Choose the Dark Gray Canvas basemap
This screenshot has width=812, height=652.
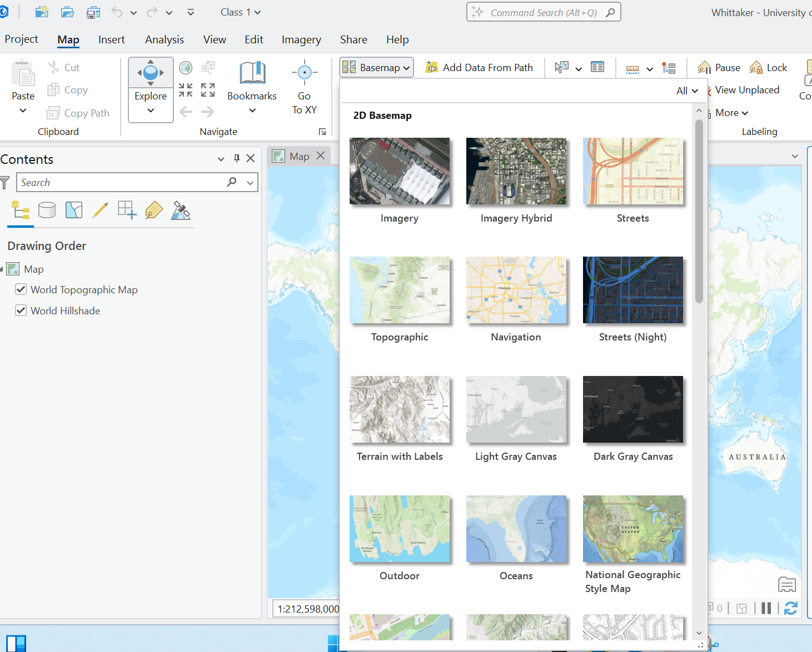(x=632, y=410)
